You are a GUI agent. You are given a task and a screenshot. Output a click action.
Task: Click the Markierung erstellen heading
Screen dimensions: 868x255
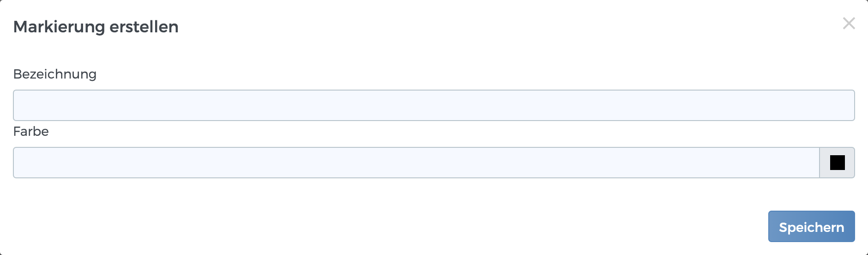[x=96, y=27]
